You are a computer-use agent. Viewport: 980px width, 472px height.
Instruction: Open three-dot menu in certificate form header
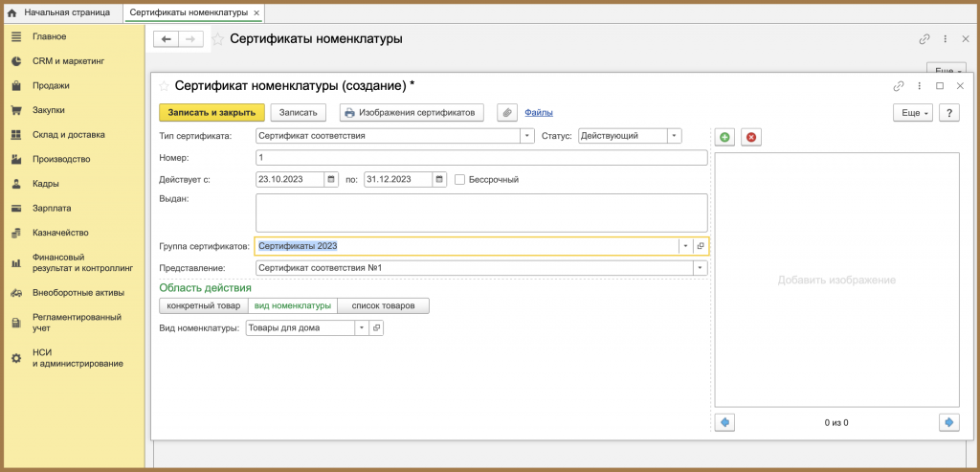(x=919, y=85)
